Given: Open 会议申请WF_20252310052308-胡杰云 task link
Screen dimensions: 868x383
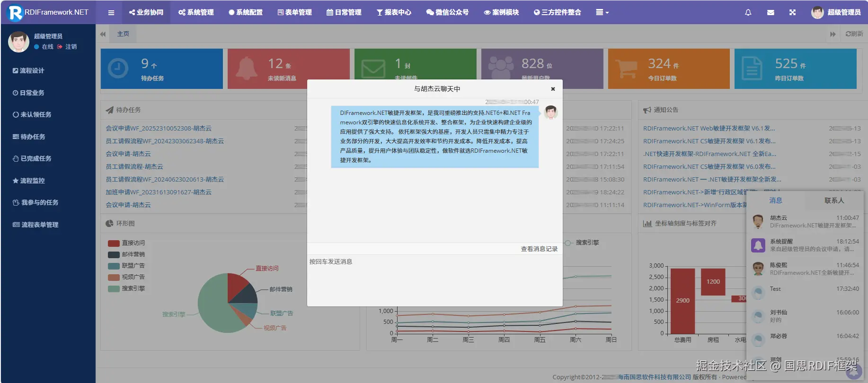Looking at the screenshot, I should click(159, 129).
